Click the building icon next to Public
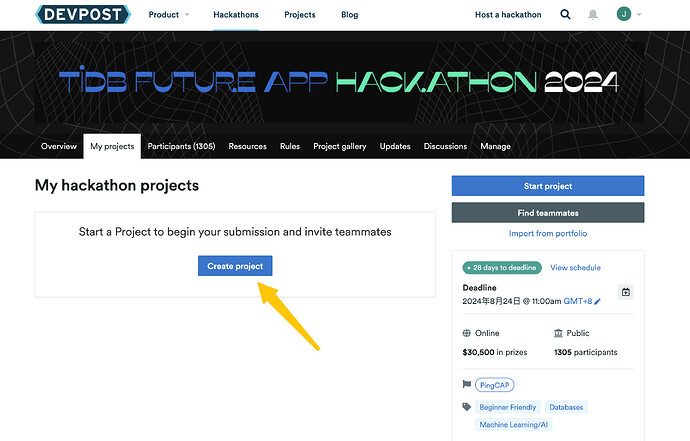This screenshot has height=441, width=690. click(559, 333)
